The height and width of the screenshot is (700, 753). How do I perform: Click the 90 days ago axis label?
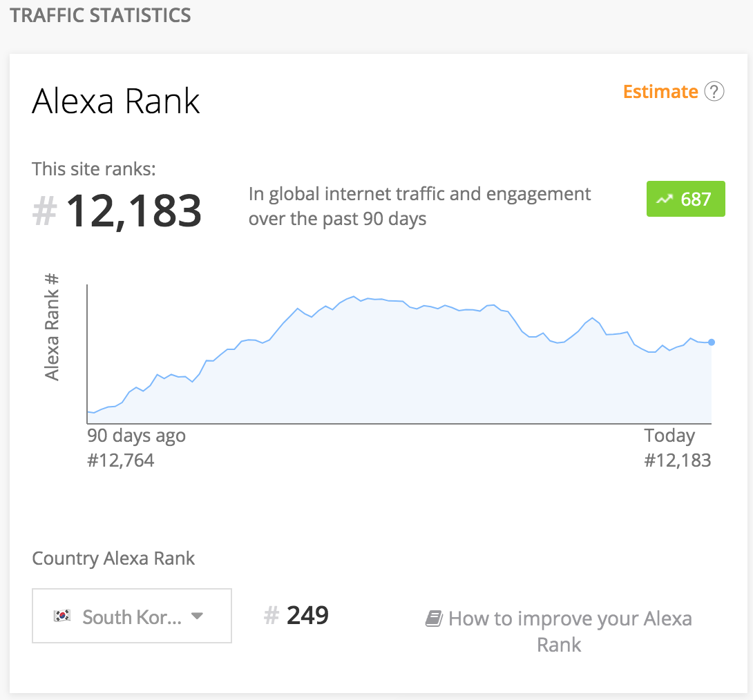click(136, 436)
